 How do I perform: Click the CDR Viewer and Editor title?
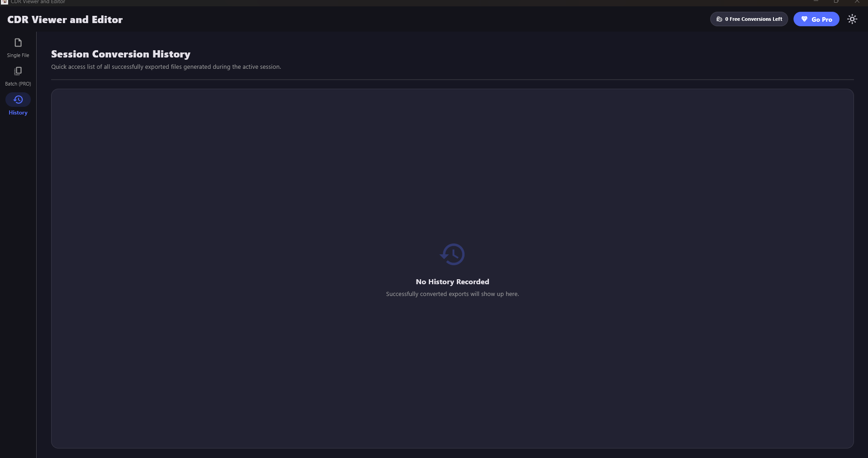click(x=65, y=19)
